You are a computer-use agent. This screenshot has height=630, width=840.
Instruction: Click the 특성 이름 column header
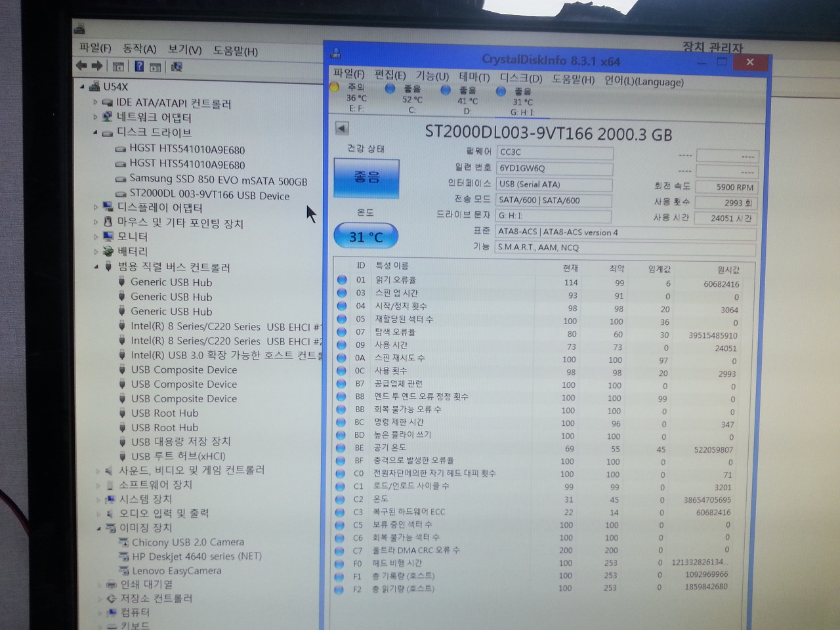point(392,265)
